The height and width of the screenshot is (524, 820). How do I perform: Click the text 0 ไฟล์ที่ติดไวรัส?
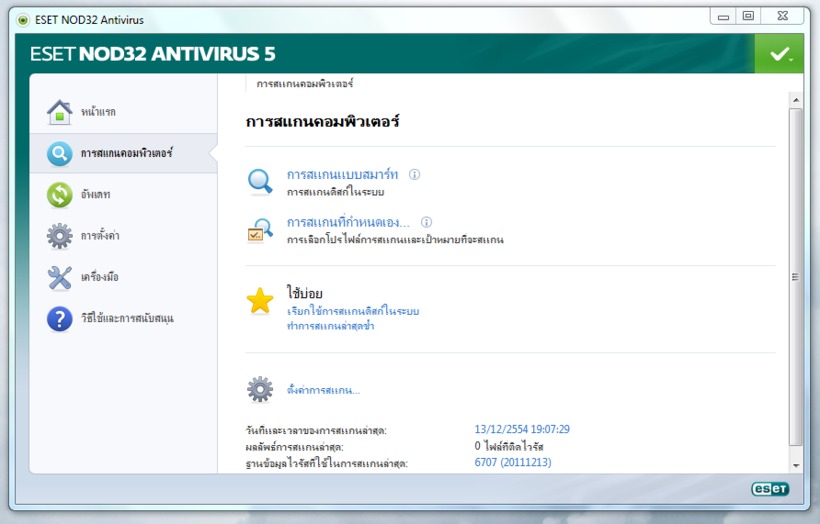[x=509, y=446]
